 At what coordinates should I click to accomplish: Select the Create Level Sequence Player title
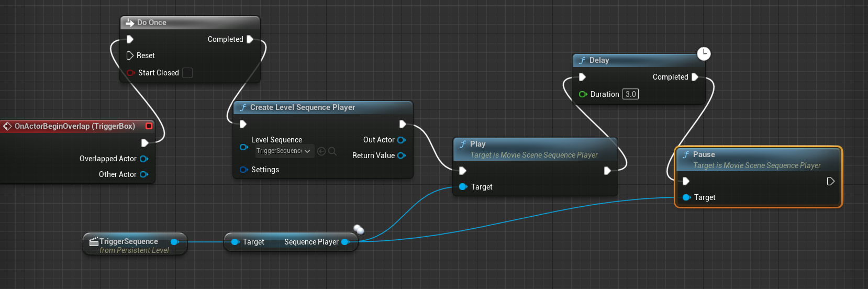[303, 107]
